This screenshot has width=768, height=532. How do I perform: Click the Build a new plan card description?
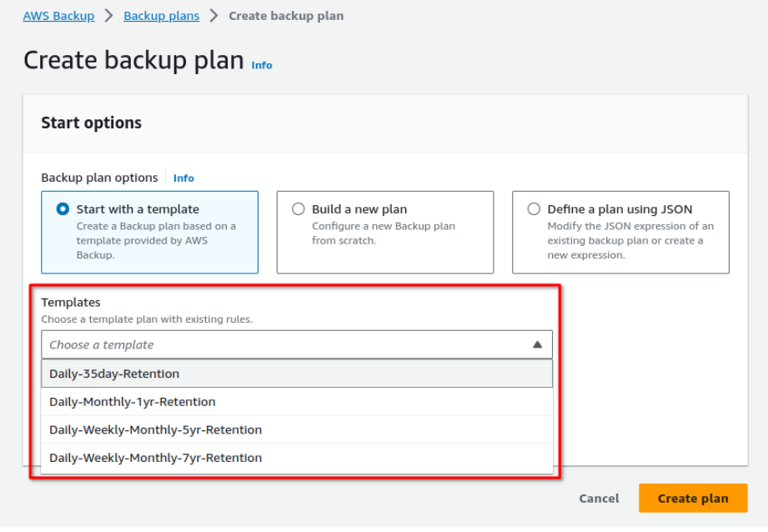click(x=384, y=233)
